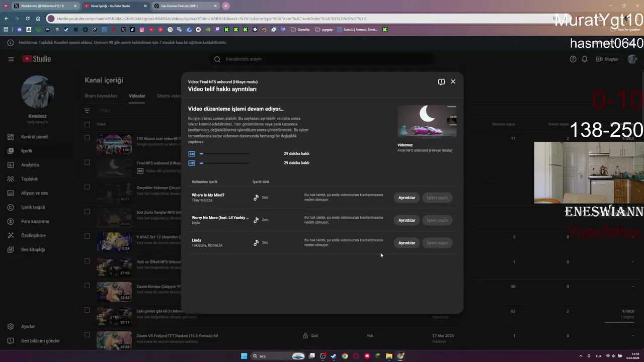
Task: Open the filter icon above video list
Action: 87,111
